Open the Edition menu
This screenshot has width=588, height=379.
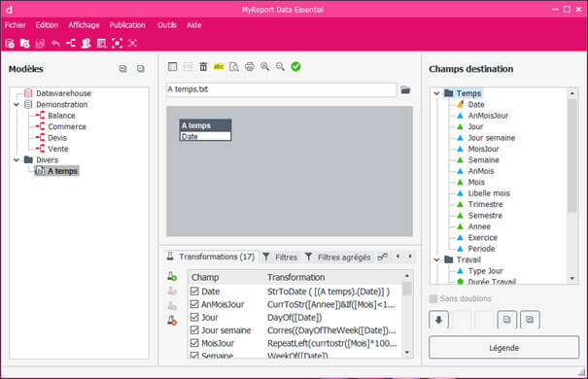47,25
